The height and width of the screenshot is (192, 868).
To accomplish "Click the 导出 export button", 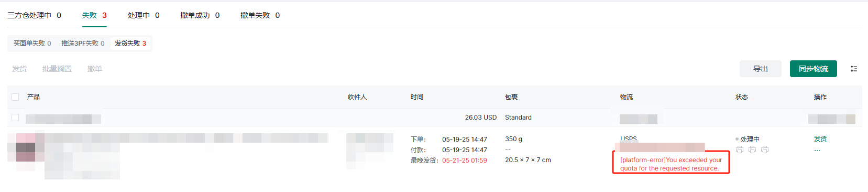I will (x=761, y=69).
